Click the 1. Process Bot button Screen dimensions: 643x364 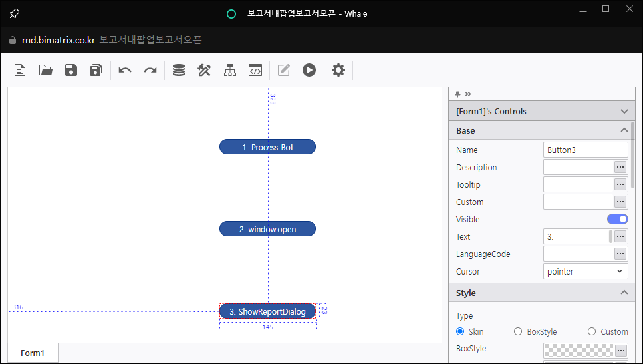click(x=268, y=147)
